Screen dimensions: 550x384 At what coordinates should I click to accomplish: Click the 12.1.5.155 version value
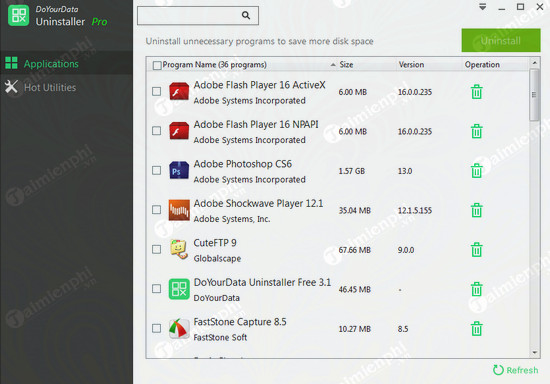click(415, 210)
